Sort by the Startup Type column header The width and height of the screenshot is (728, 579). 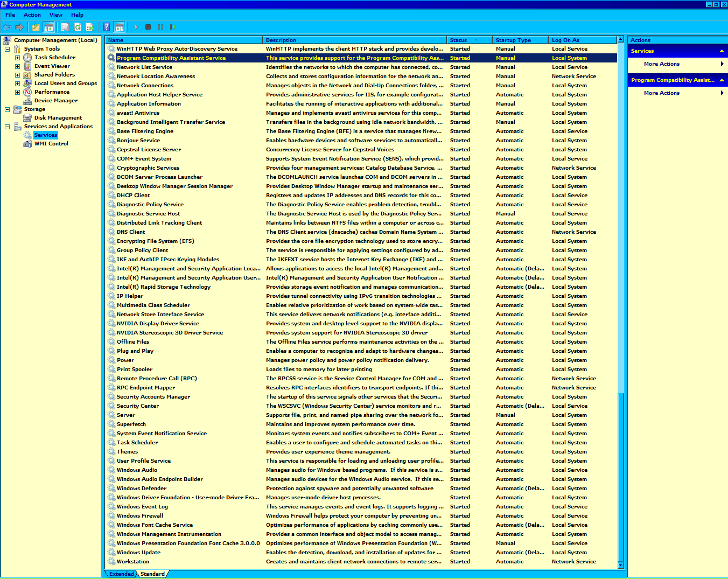tap(521, 40)
